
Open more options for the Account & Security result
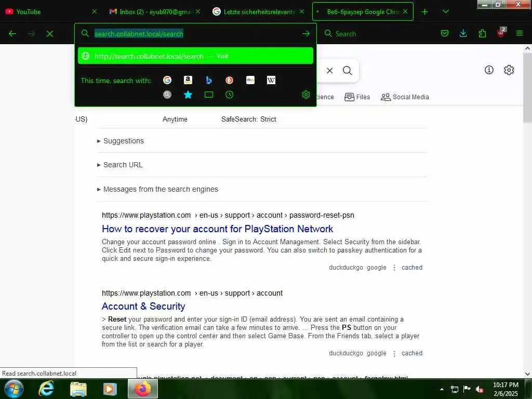pyautogui.click(x=394, y=353)
